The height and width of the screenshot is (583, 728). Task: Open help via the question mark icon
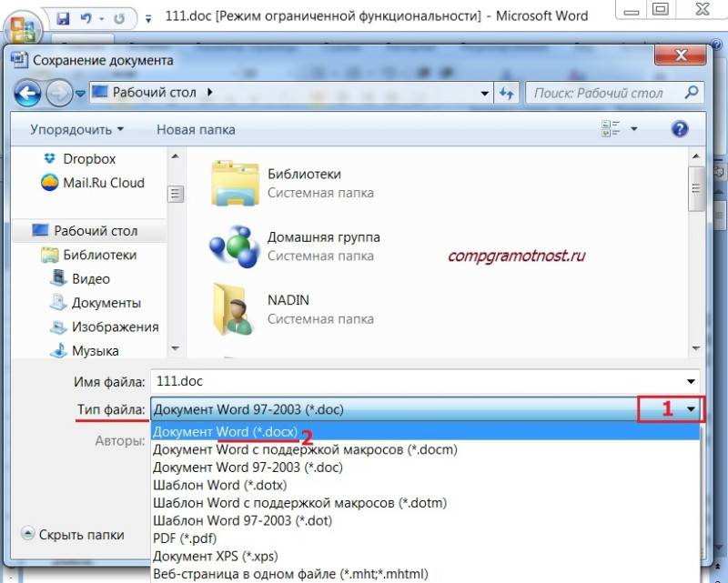click(x=679, y=129)
